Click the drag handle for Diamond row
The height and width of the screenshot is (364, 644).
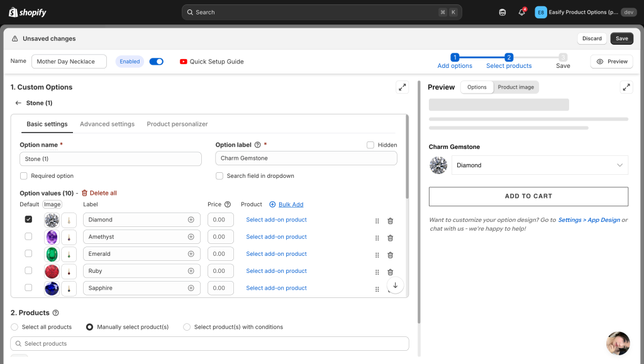coord(377,221)
